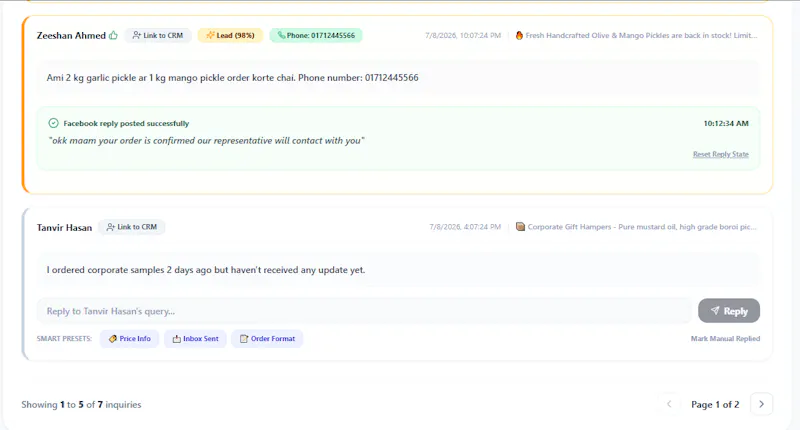Click the package icon on Corporate Gift Hampers post

(520, 226)
